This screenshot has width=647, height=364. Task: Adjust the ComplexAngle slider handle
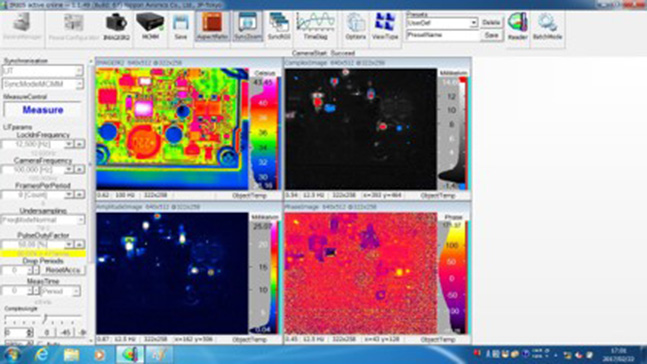click(45, 317)
